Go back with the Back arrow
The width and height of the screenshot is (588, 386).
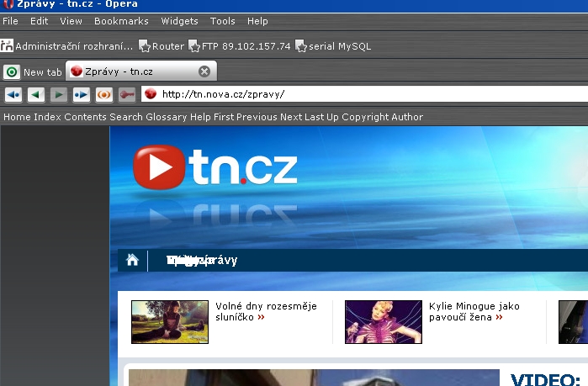tap(36, 94)
